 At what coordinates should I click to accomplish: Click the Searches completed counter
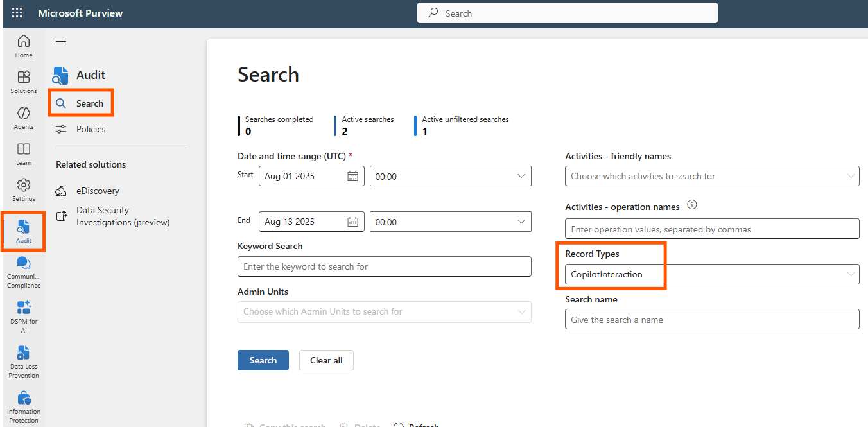[x=276, y=125]
